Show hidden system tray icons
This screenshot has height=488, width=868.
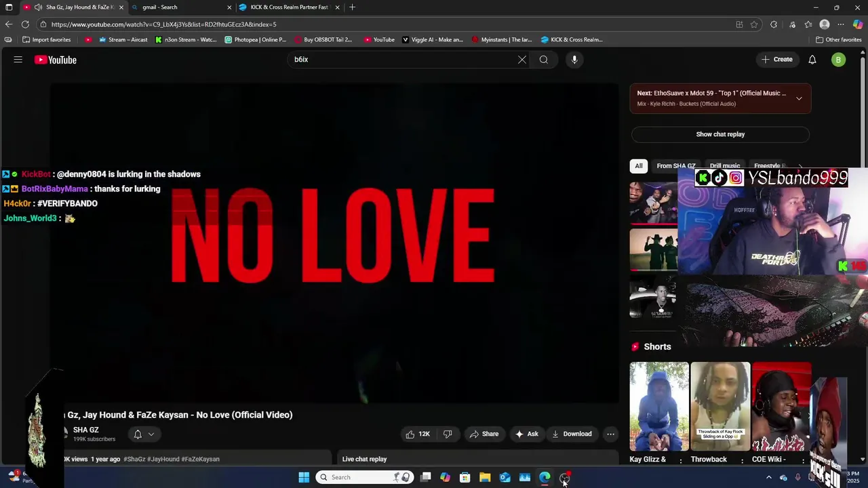[x=768, y=477]
